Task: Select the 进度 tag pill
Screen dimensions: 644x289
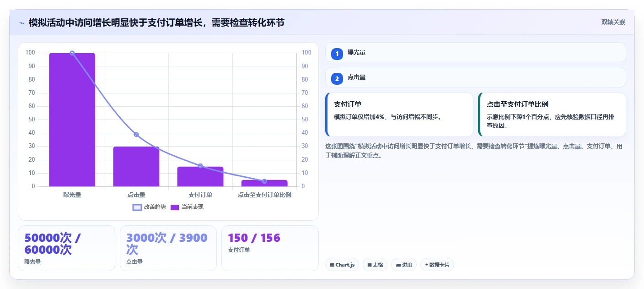Action: 404,265
